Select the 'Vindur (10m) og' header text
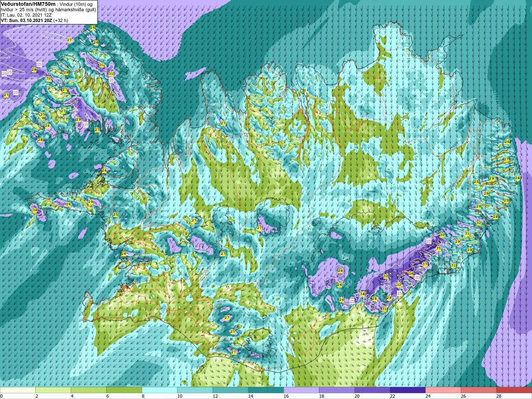 pyautogui.click(x=76, y=4)
